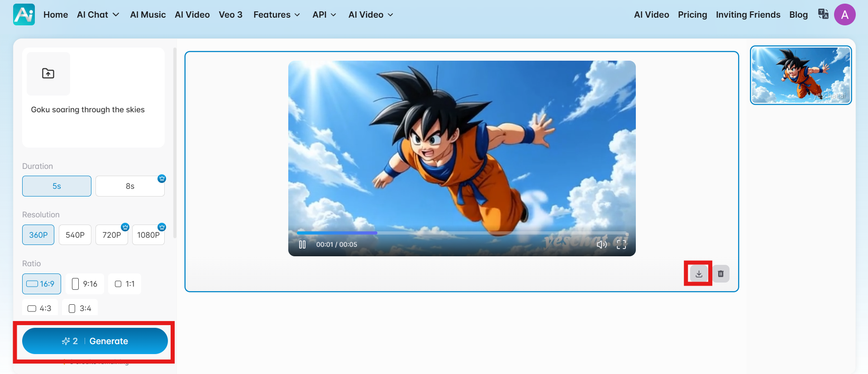Viewport: 868px width, 374px height.
Task: Click the upload image folder icon
Action: point(48,73)
